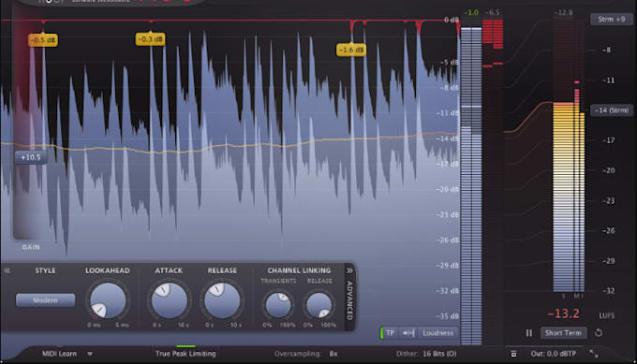The height and width of the screenshot is (364, 637).
Task: Open the Out: 0.0 dBTP output setting
Action: pyautogui.click(x=554, y=354)
